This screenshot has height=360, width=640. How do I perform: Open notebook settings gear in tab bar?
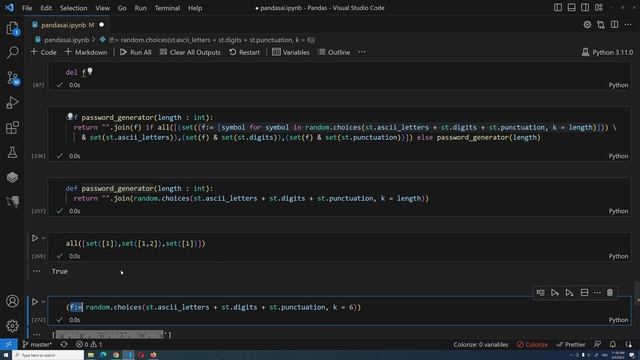click(x=587, y=24)
